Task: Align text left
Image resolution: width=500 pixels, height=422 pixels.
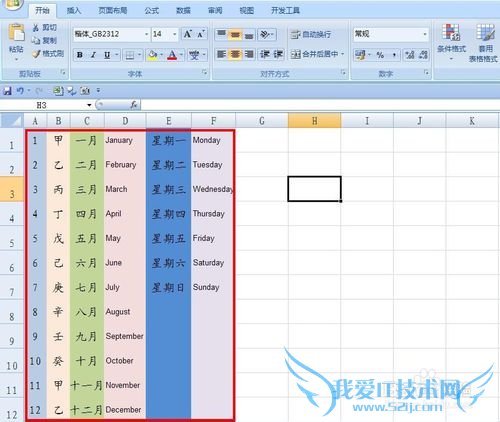Action: click(x=221, y=54)
